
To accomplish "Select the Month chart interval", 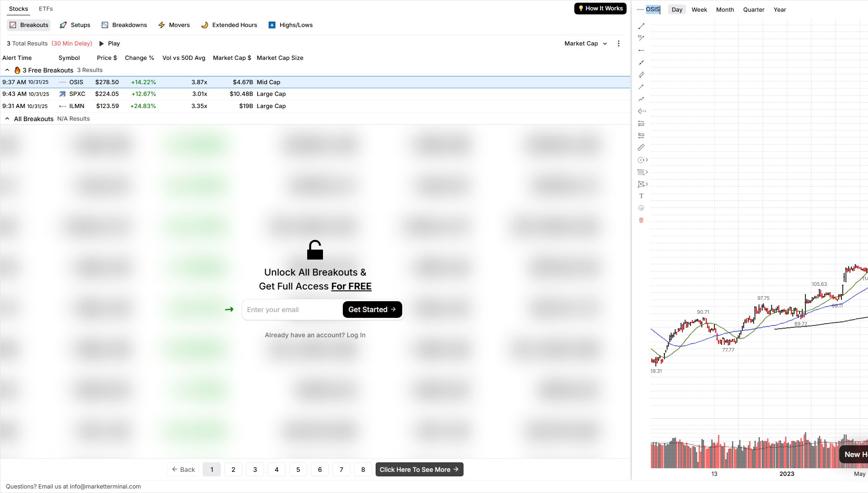I will click(725, 9).
